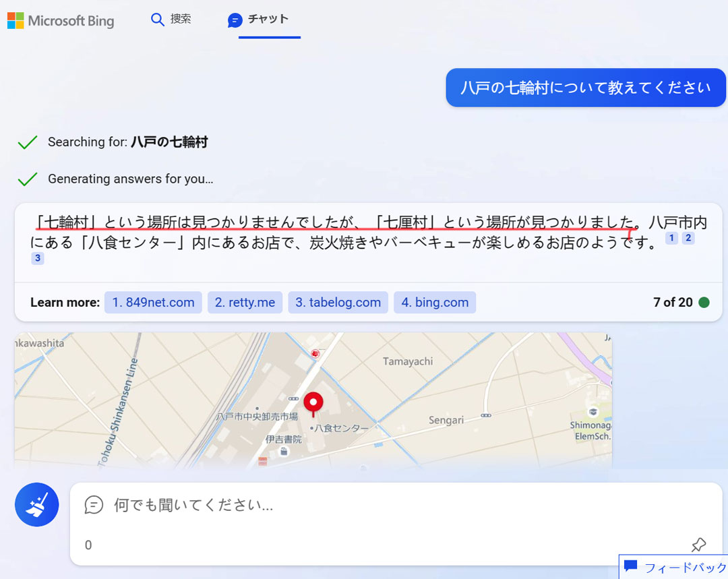728x579 pixels.
Task: Open the フィードバック feedback button
Action: (673, 566)
